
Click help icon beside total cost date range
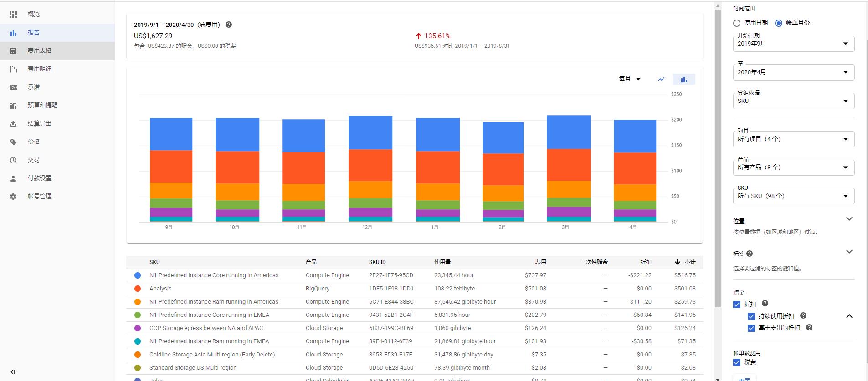pyautogui.click(x=229, y=25)
